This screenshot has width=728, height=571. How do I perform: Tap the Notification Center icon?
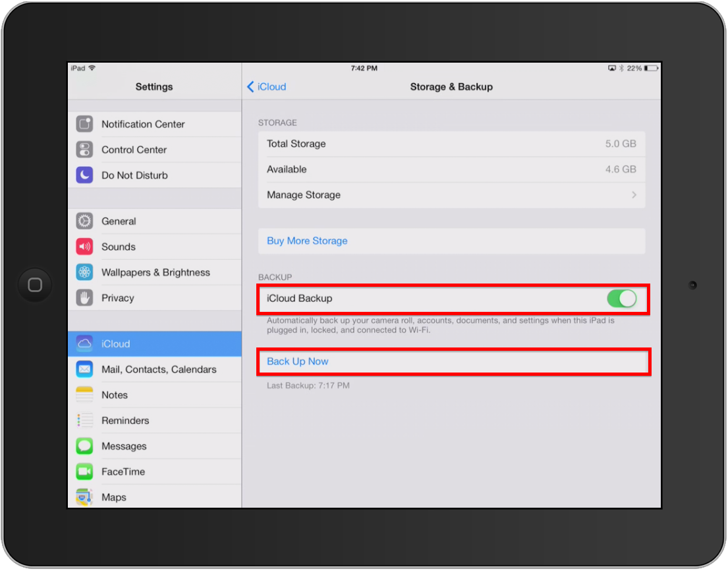tap(84, 124)
